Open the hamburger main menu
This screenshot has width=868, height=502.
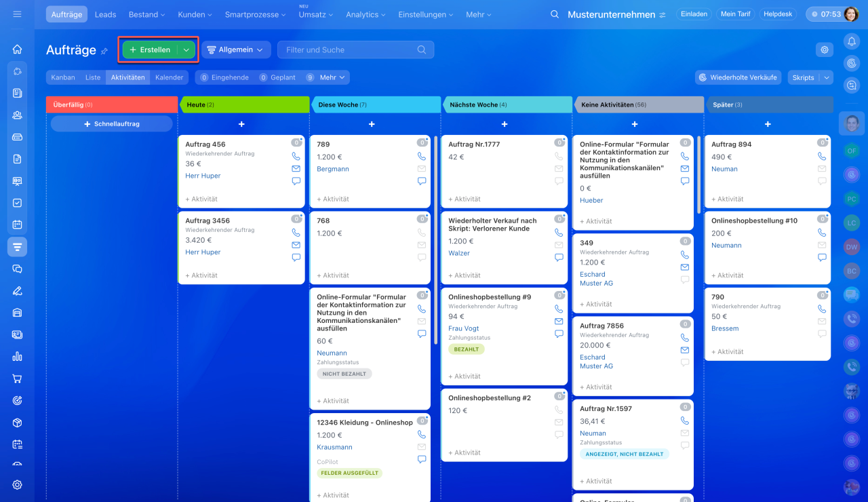pos(17,14)
